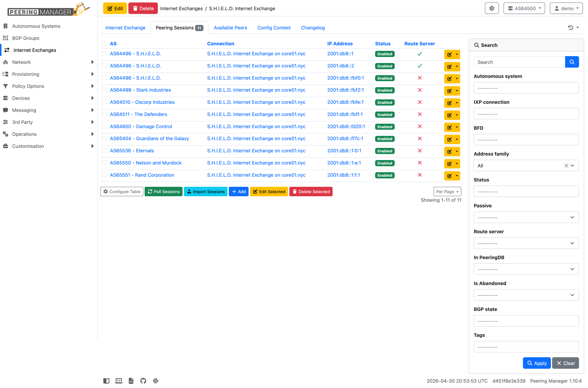
Task: Select checkbox for 2001:db8::1 row
Action: coord(104,54)
